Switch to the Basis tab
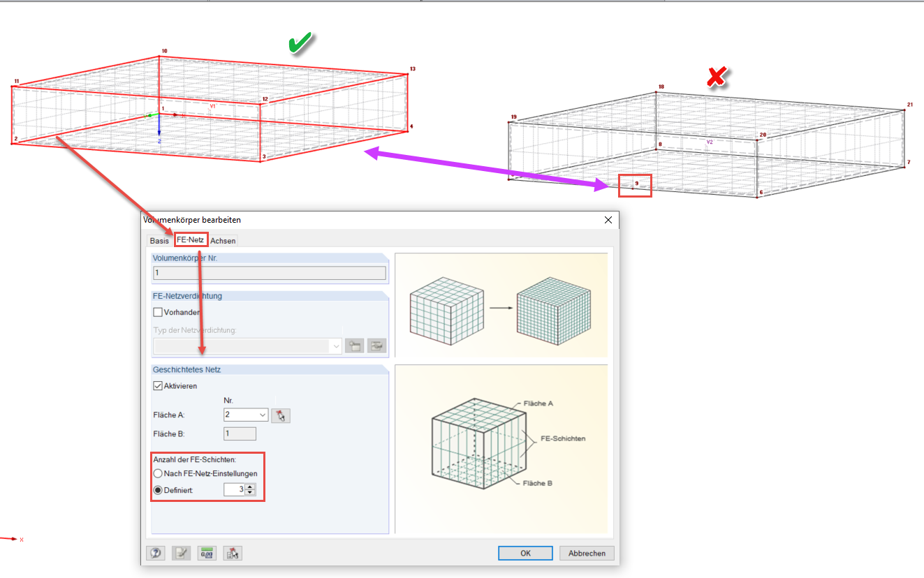The width and height of the screenshot is (924, 578). point(159,241)
